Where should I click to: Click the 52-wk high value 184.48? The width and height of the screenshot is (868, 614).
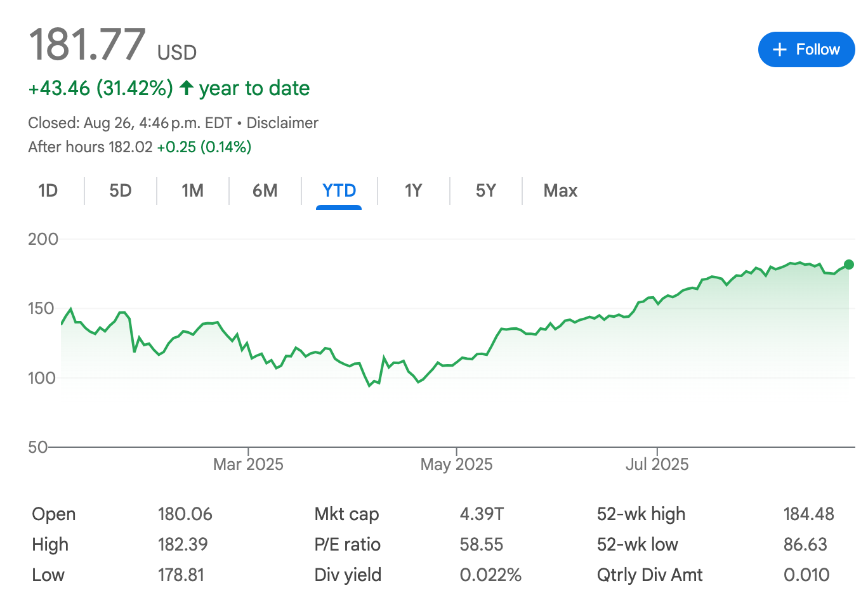point(808,514)
